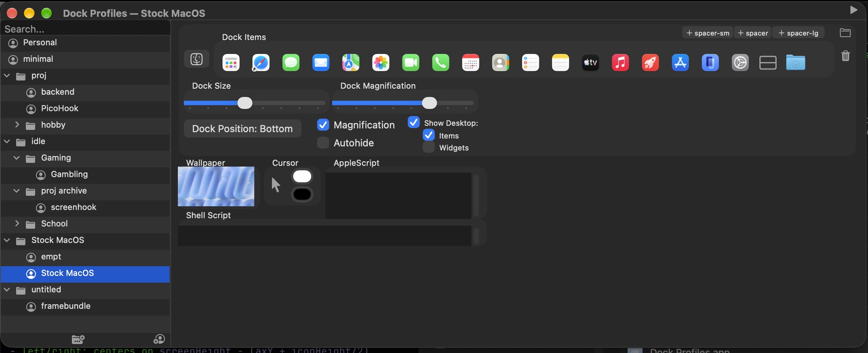Select the Music dock item

[620, 63]
